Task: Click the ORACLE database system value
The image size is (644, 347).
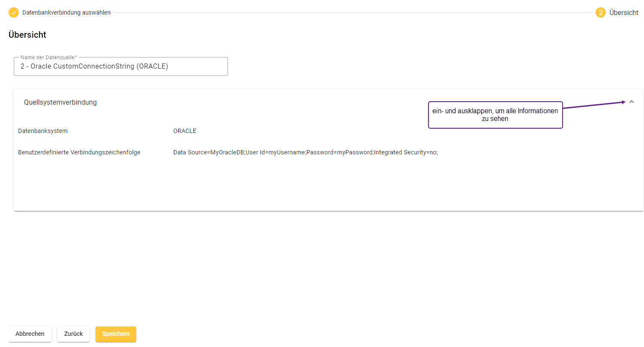Action: 185,131
